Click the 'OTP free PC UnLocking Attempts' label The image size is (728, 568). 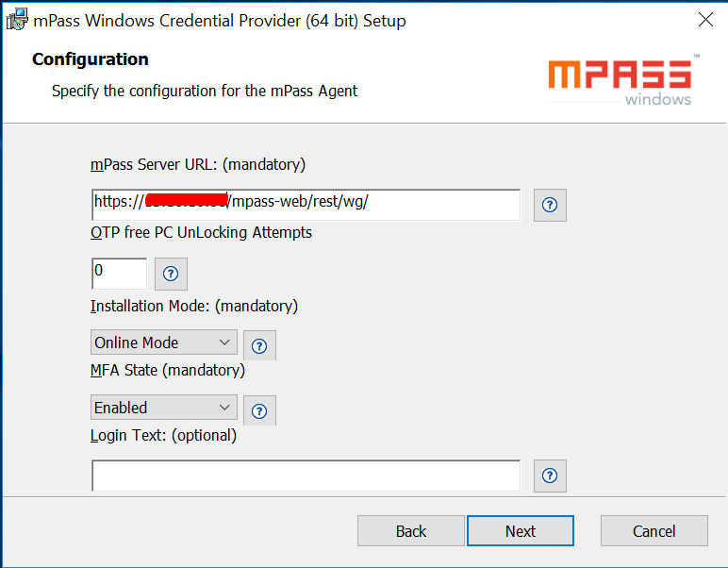(201, 232)
